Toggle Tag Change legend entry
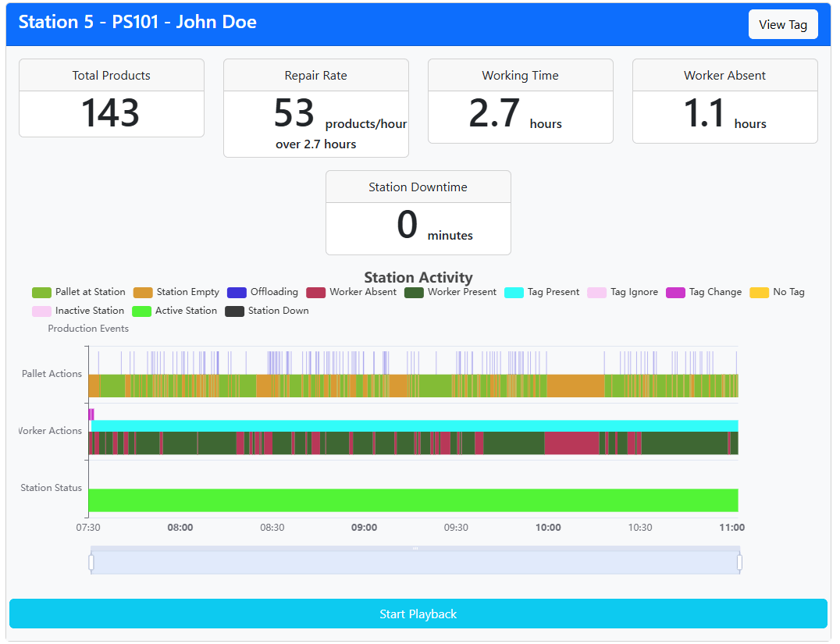Screen dimensions: 840x644 704,293
